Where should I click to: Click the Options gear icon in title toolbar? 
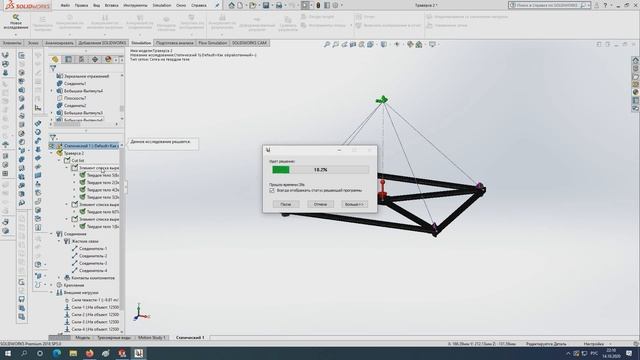(x=336, y=5)
